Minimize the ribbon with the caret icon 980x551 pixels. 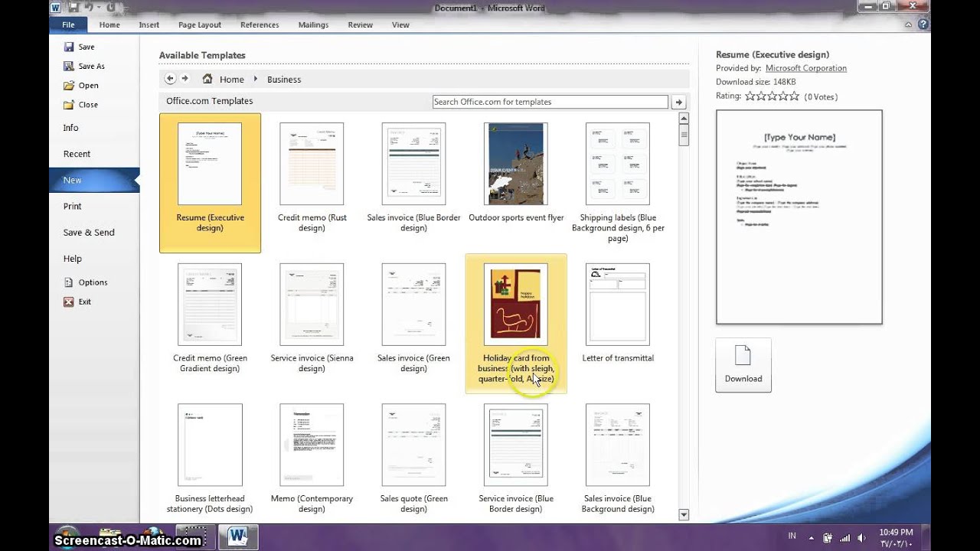tap(909, 24)
